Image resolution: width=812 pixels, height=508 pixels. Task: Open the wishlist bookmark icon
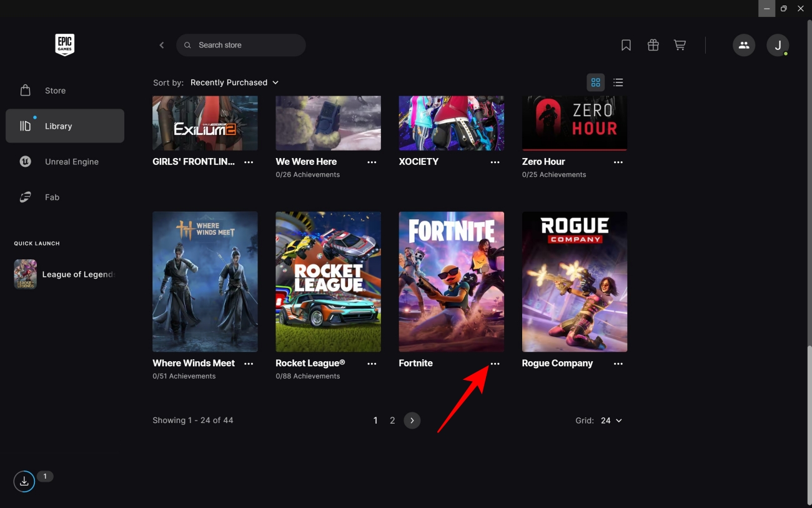click(626, 45)
